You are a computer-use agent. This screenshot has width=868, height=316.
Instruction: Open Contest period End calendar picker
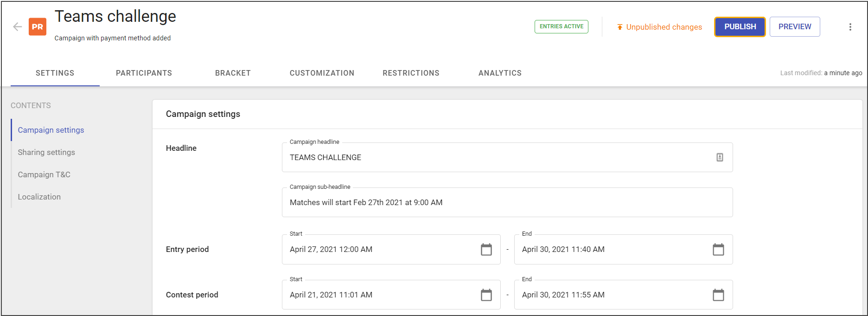[x=718, y=295]
